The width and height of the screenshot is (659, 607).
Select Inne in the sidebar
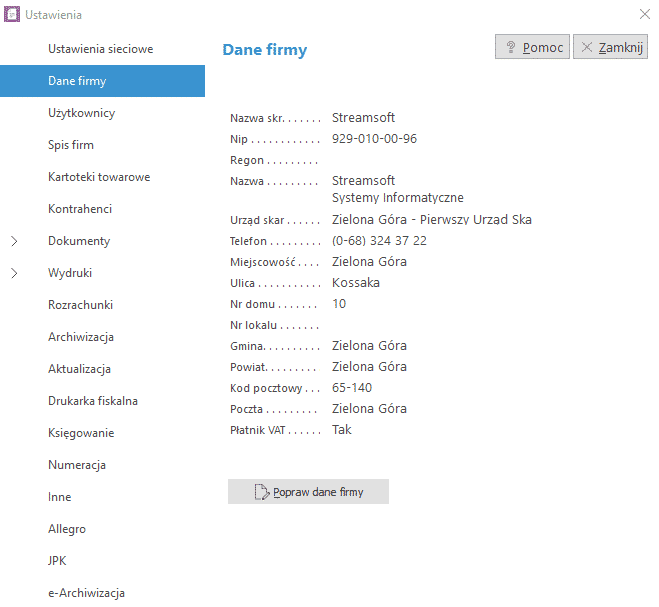(x=60, y=497)
